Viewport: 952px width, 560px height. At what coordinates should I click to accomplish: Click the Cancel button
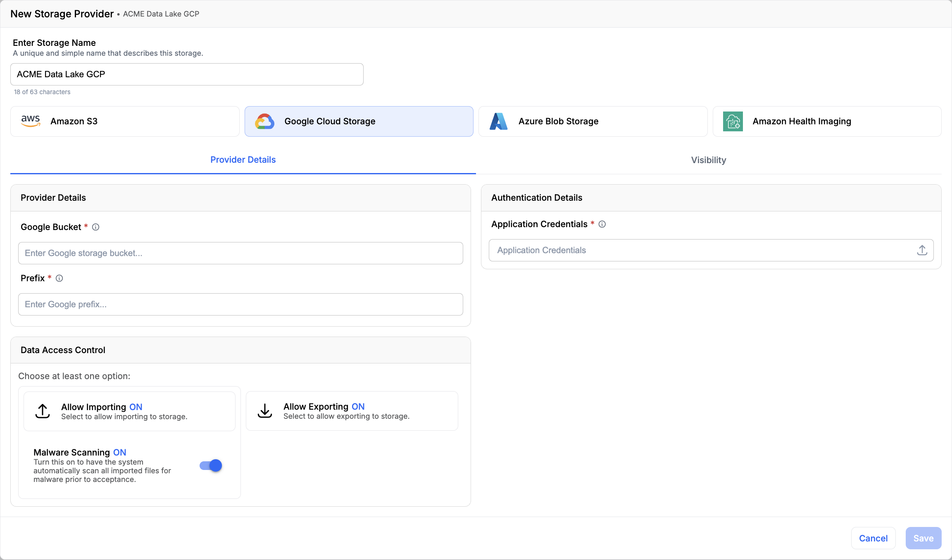pyautogui.click(x=873, y=538)
